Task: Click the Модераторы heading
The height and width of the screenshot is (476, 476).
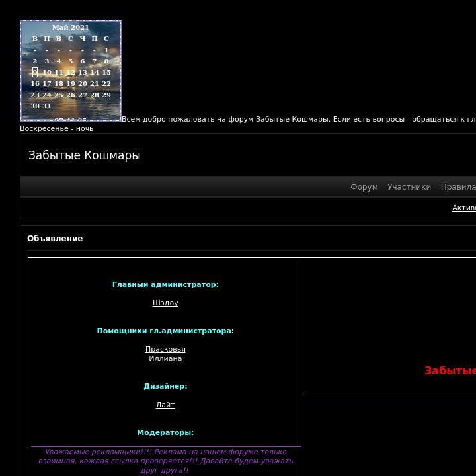Action: coord(165,432)
